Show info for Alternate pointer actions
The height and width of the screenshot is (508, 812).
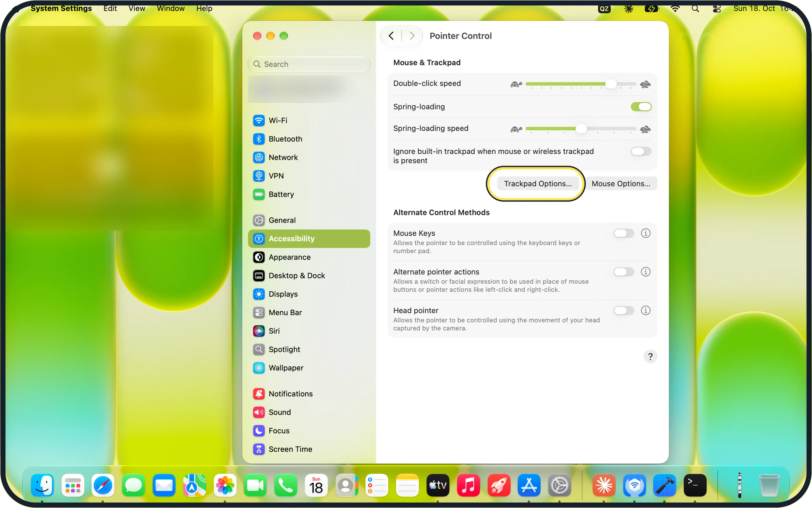point(645,272)
